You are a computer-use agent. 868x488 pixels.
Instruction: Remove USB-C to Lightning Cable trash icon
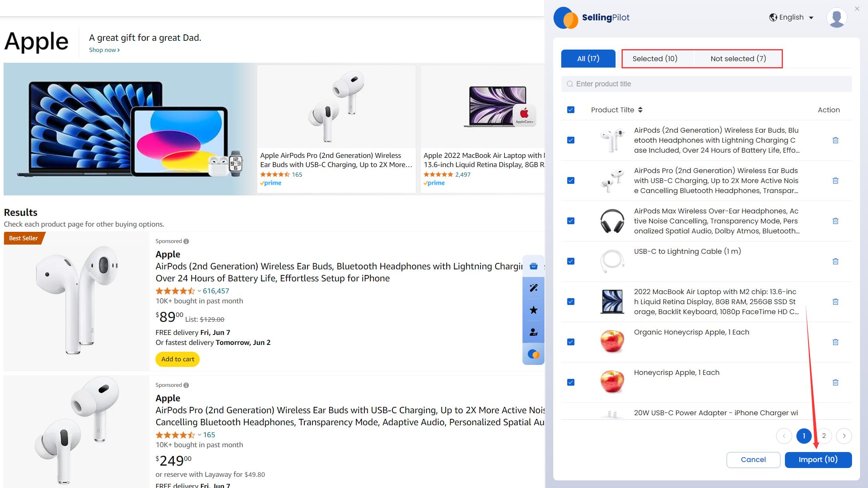coord(835,261)
